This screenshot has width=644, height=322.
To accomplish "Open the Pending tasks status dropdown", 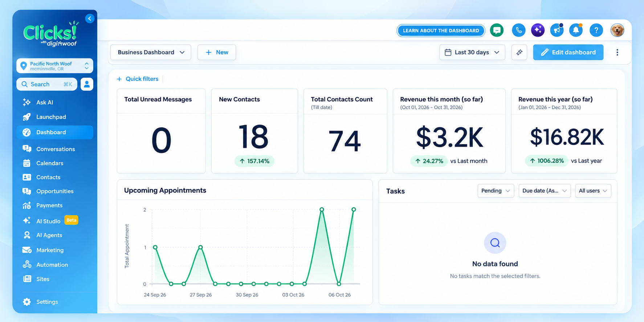I will [496, 191].
